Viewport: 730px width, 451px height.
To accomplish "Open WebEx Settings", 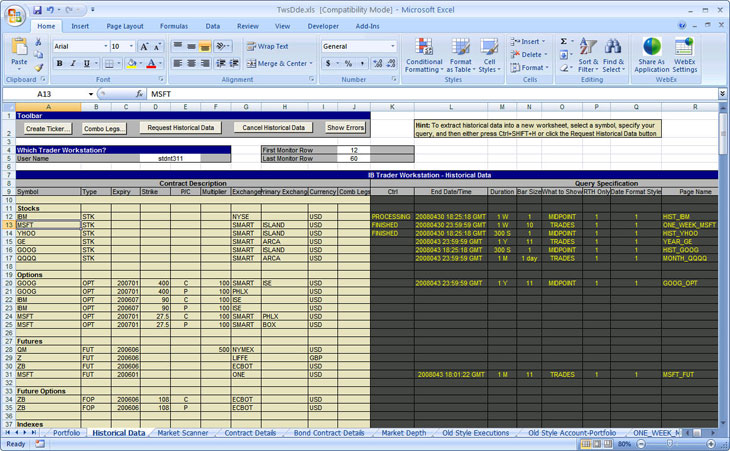I will (684, 55).
